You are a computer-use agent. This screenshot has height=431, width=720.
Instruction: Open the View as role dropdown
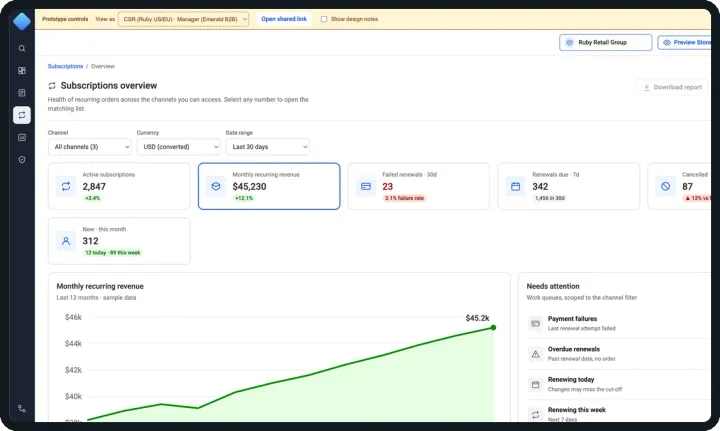[183, 19]
